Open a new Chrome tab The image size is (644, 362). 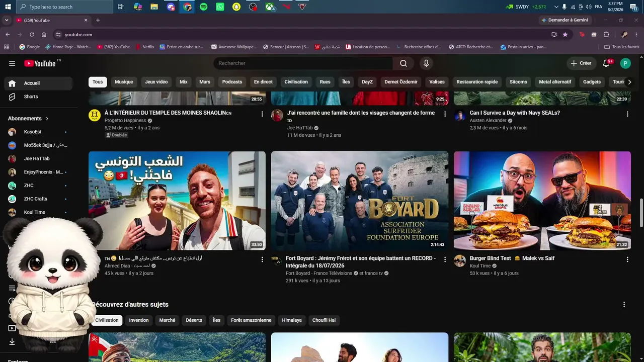(98, 20)
